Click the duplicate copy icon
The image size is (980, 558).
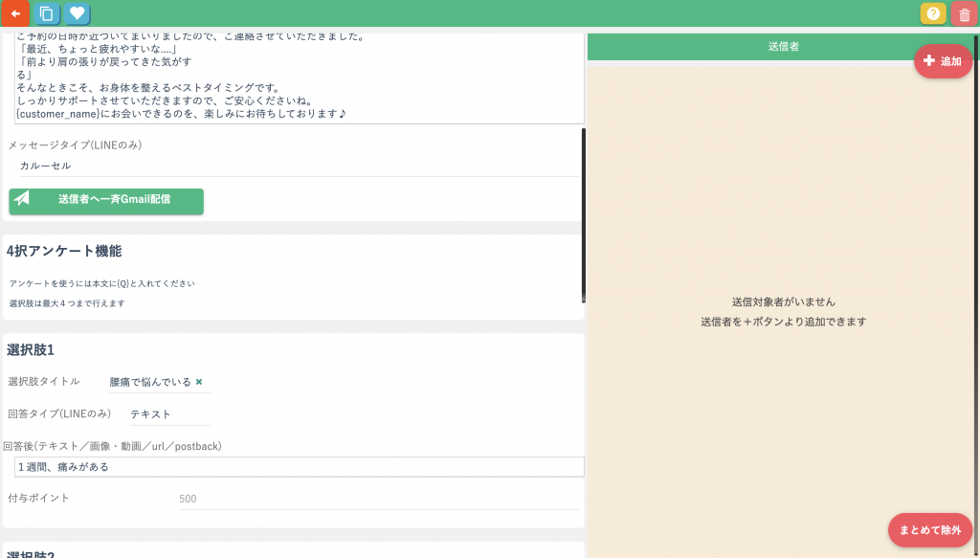coord(46,13)
